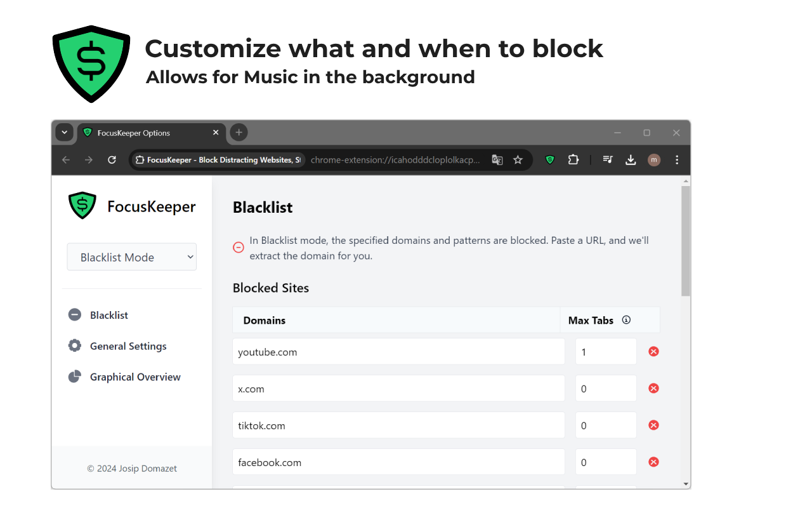The width and height of the screenshot is (812, 508).
Task: Expand the tab search chevron
Action: (x=64, y=132)
